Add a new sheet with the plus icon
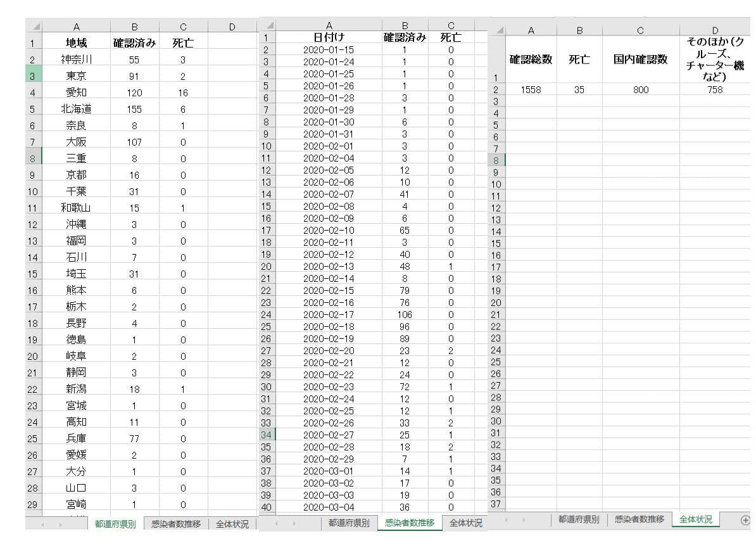This screenshot has height=548, width=756. click(745, 520)
